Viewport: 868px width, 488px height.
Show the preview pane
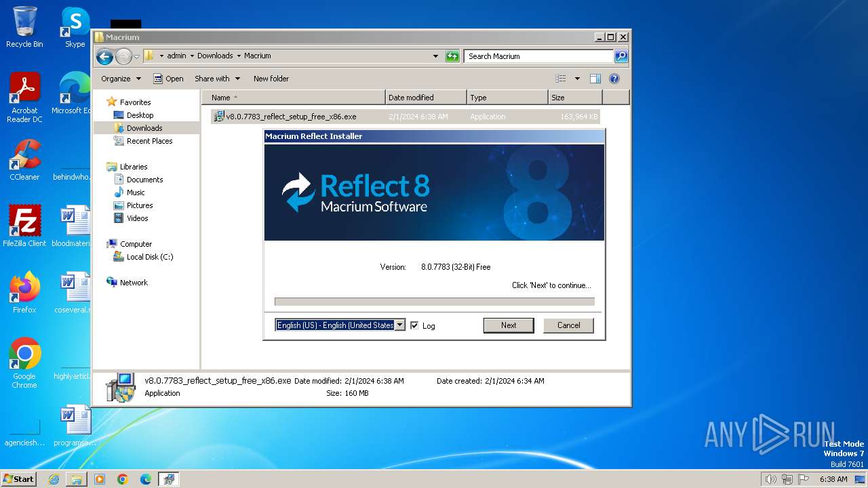[595, 79]
